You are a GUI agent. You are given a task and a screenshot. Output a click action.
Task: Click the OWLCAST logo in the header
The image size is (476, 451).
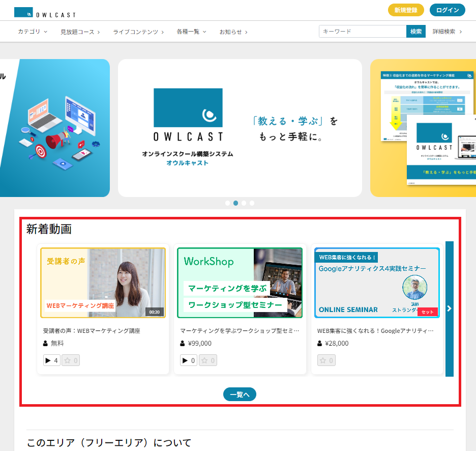[45, 12]
